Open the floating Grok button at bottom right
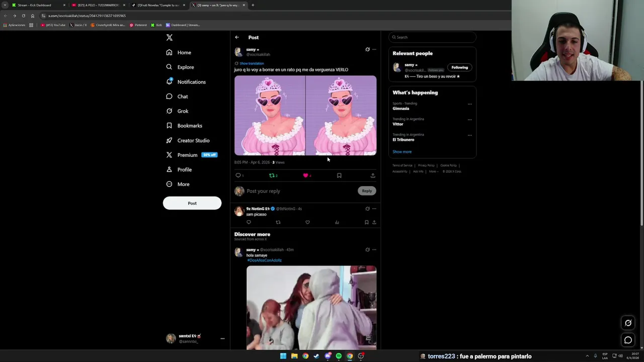644x362 pixels. pyautogui.click(x=628, y=323)
